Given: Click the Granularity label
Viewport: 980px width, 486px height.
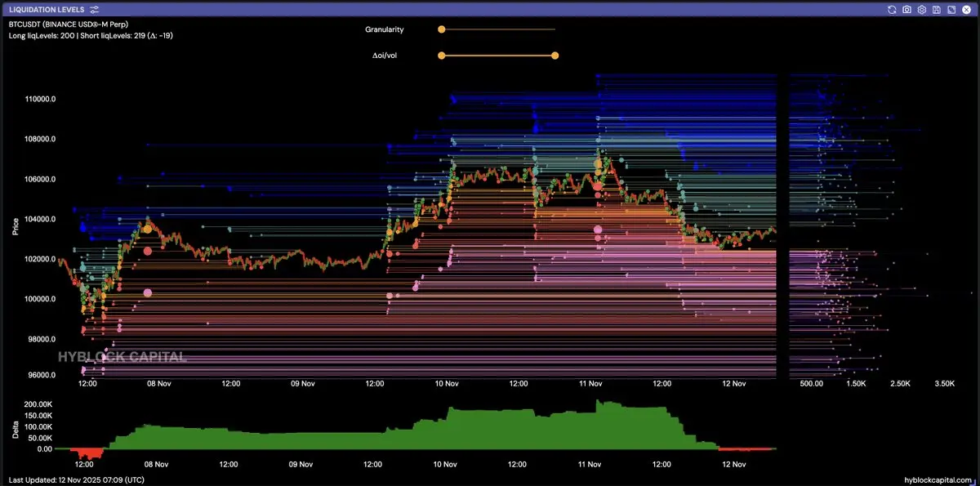Looking at the screenshot, I should (x=384, y=29).
